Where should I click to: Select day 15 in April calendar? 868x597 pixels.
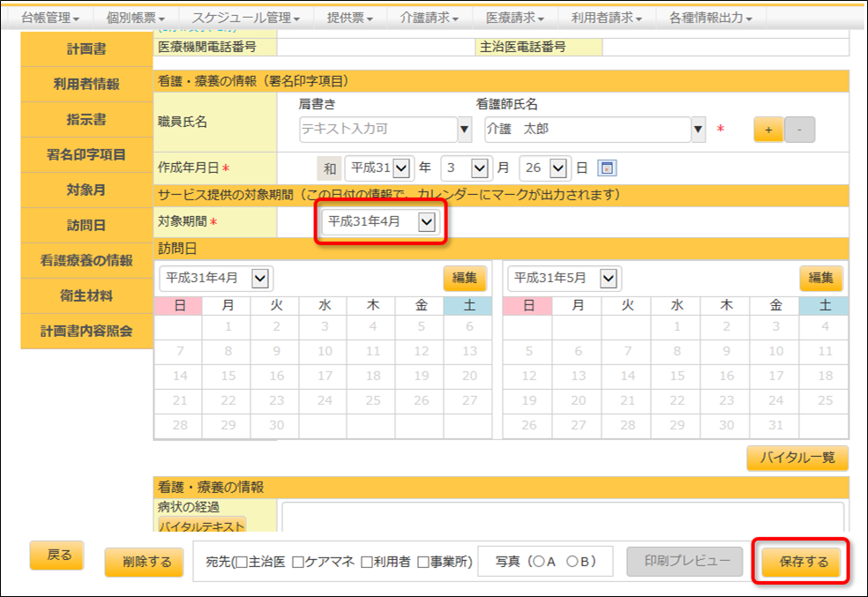pyautogui.click(x=228, y=377)
